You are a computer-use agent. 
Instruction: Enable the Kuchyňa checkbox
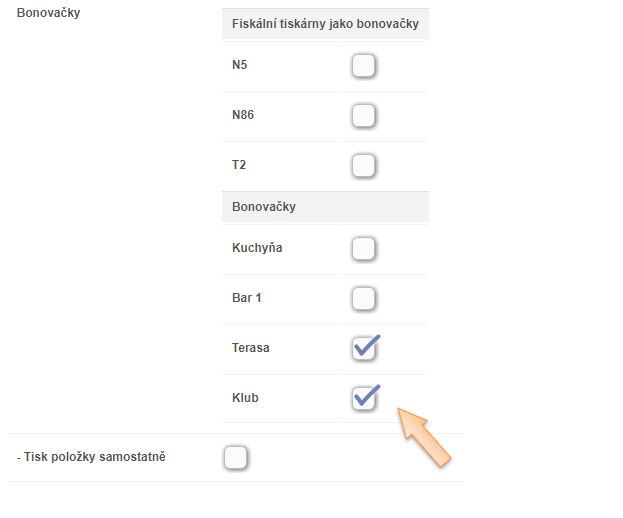point(363,248)
